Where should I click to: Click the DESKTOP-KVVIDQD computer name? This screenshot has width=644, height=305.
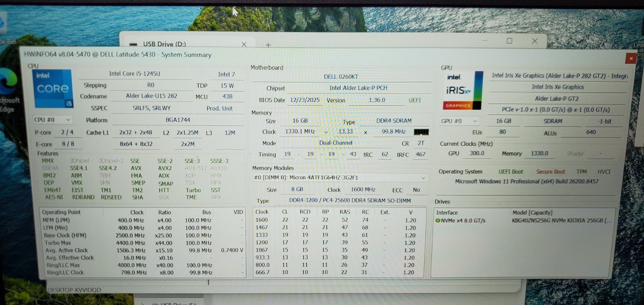74,290
